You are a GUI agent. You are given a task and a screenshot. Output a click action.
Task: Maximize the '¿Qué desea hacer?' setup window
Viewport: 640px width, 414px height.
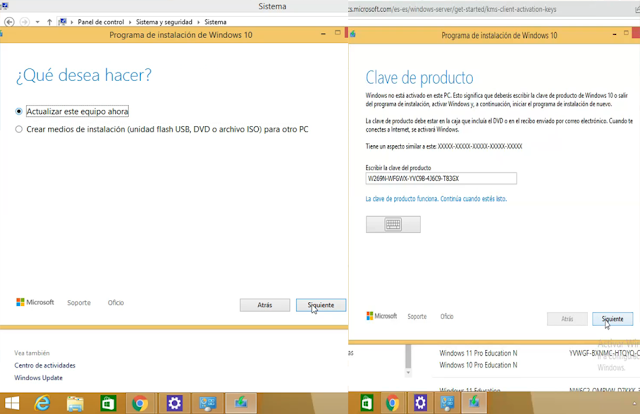338,33
